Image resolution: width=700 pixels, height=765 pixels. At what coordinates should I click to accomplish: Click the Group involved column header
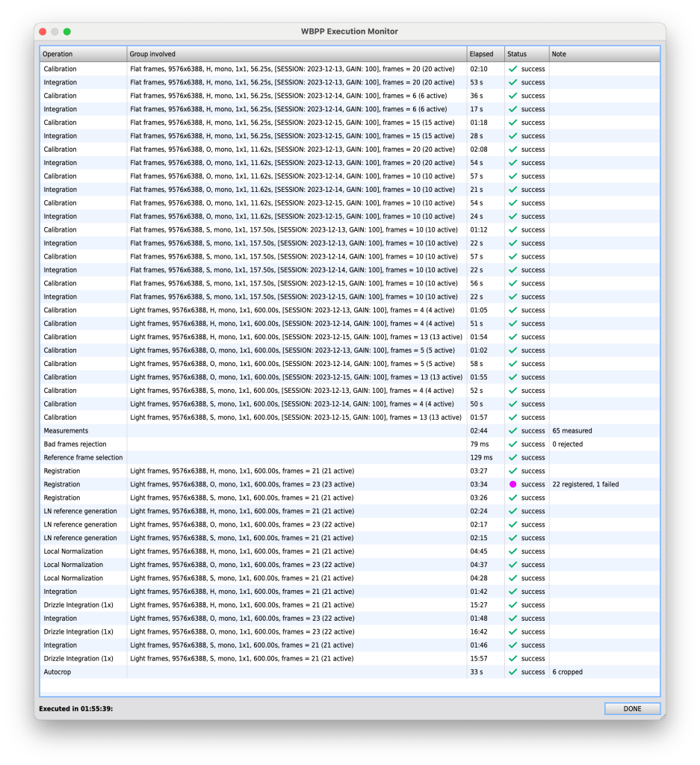click(x=297, y=54)
